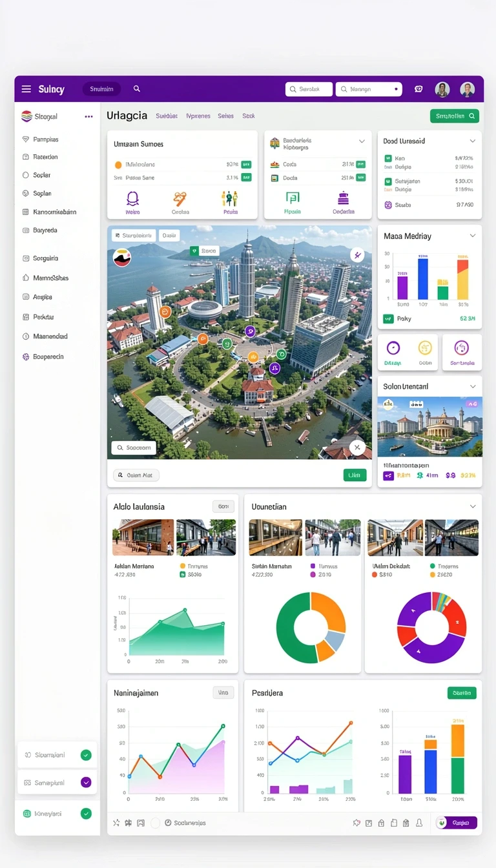Click the green Ulen button below the map
The height and width of the screenshot is (868, 496).
(355, 475)
